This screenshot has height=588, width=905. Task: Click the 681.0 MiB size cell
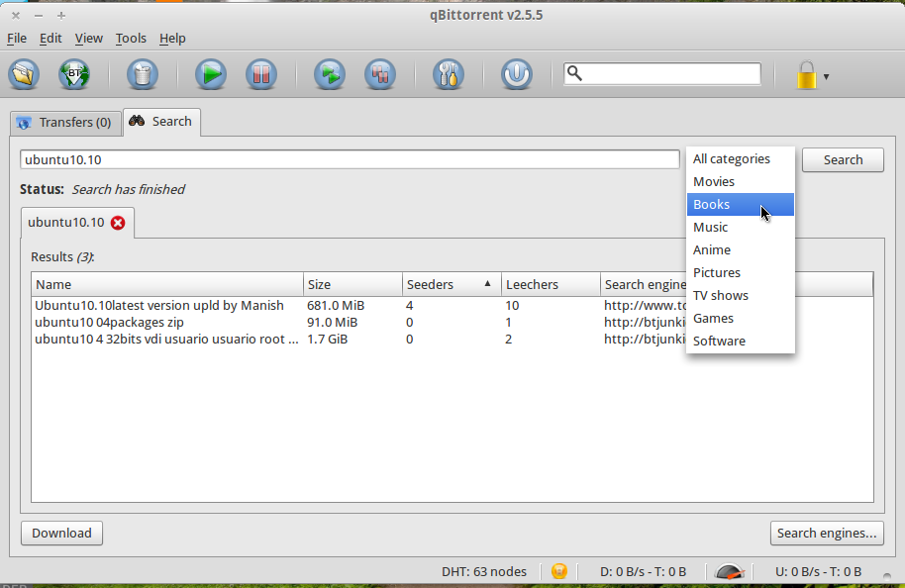[336, 305]
